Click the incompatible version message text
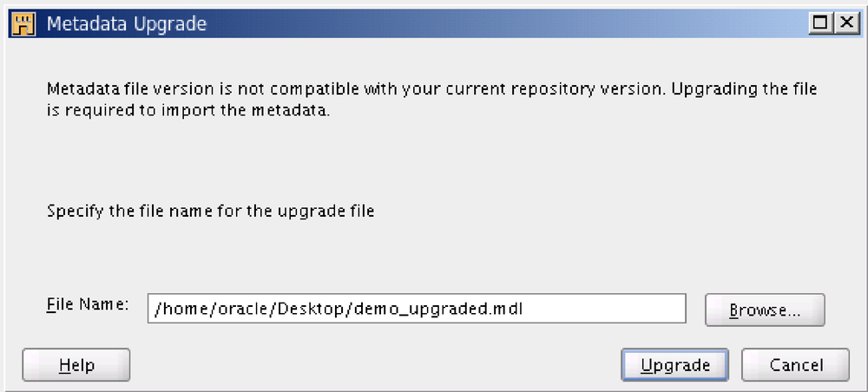 [x=431, y=100]
